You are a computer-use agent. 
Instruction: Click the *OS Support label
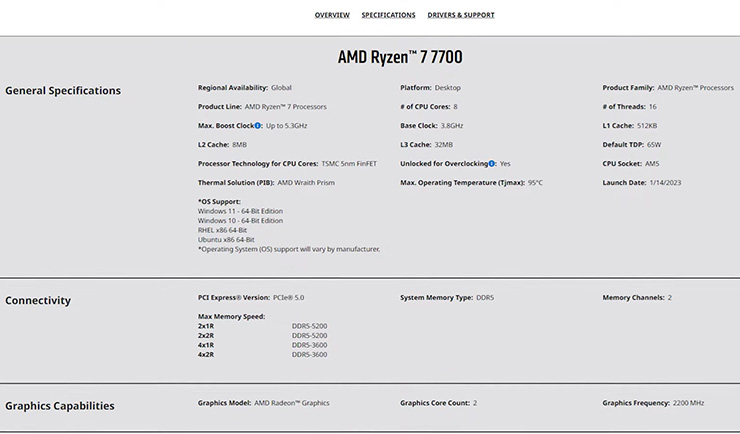pyautogui.click(x=219, y=201)
